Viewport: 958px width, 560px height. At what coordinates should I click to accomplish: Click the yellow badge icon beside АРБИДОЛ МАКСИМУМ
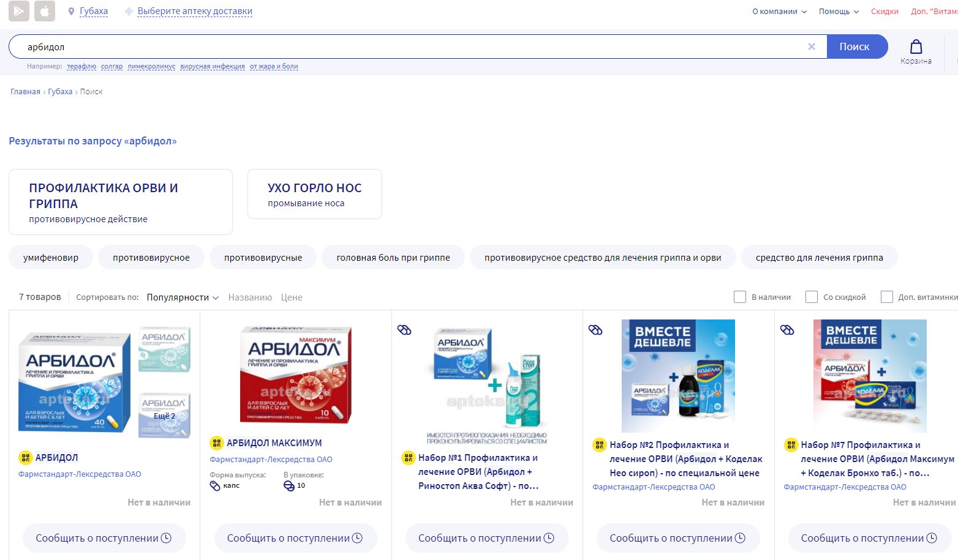216,442
